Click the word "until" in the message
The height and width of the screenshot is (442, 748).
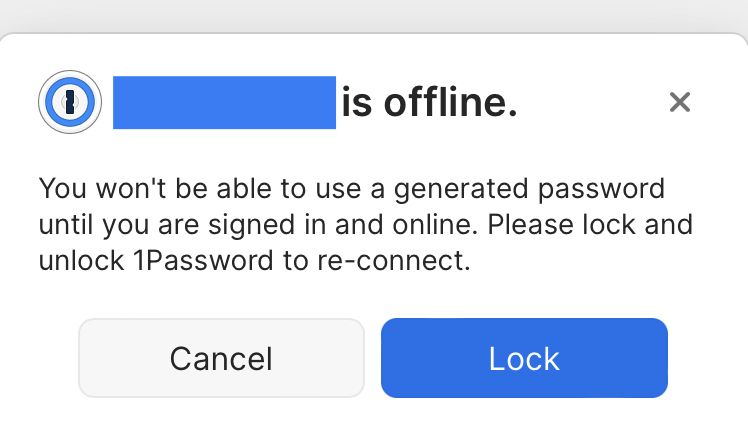click(64, 225)
